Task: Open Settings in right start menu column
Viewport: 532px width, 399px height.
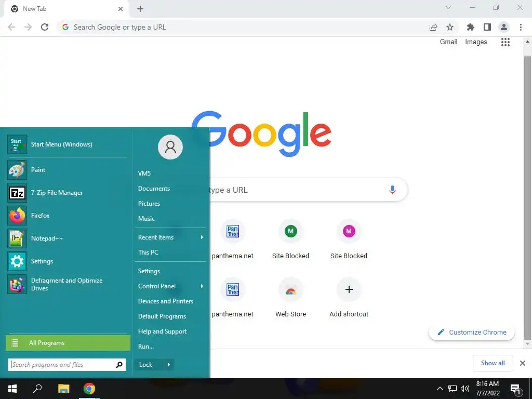Action: [x=149, y=271]
